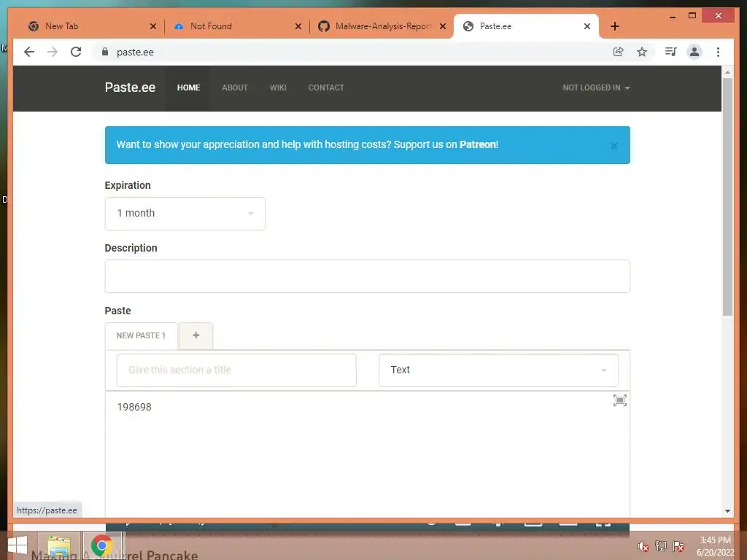Open the Chrome profile avatar
This screenshot has width=747, height=560.
pos(694,52)
